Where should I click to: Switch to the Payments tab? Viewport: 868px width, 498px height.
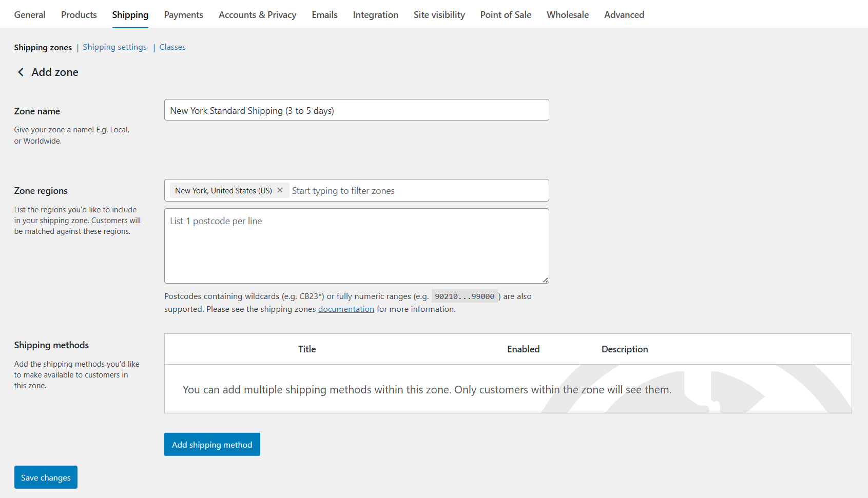coord(183,14)
